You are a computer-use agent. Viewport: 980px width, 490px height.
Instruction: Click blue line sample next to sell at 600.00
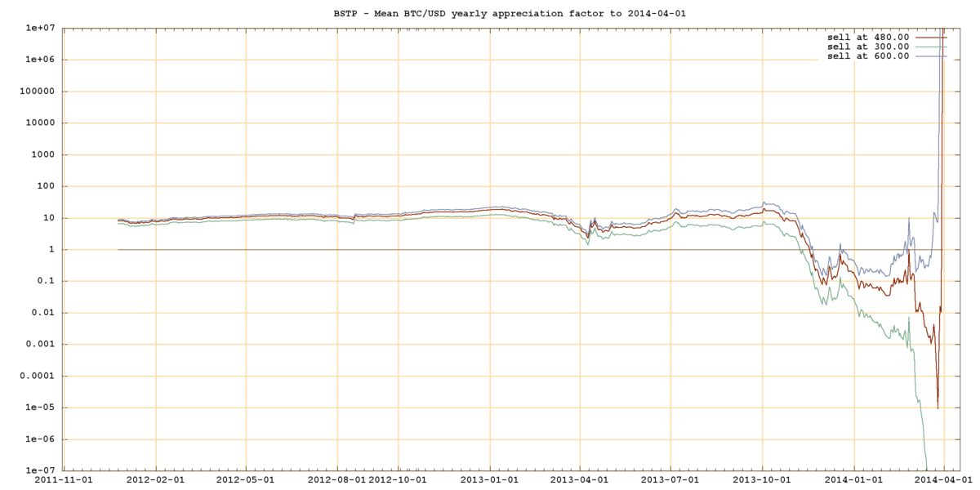[x=931, y=56]
